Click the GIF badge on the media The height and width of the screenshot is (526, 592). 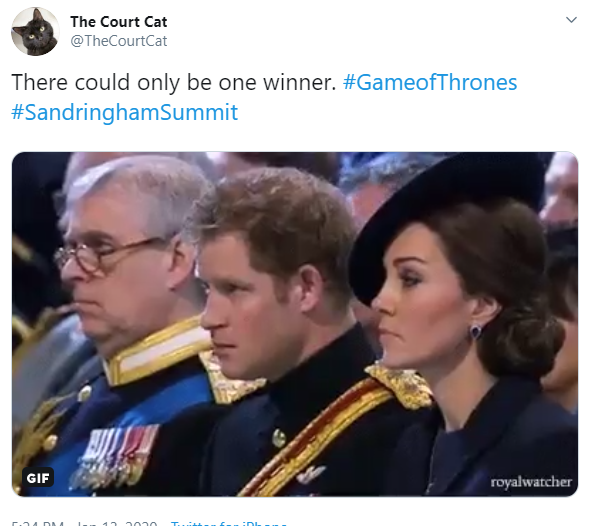pyautogui.click(x=38, y=478)
